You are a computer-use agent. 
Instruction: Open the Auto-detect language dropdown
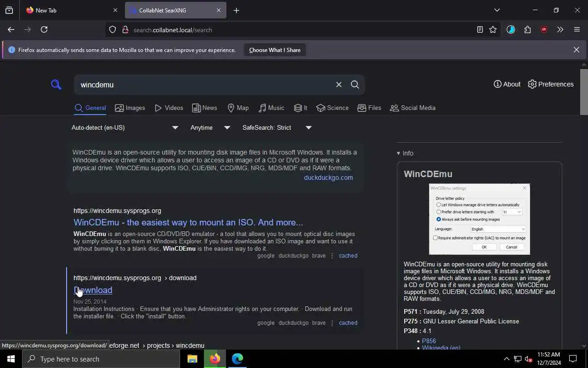click(124, 127)
